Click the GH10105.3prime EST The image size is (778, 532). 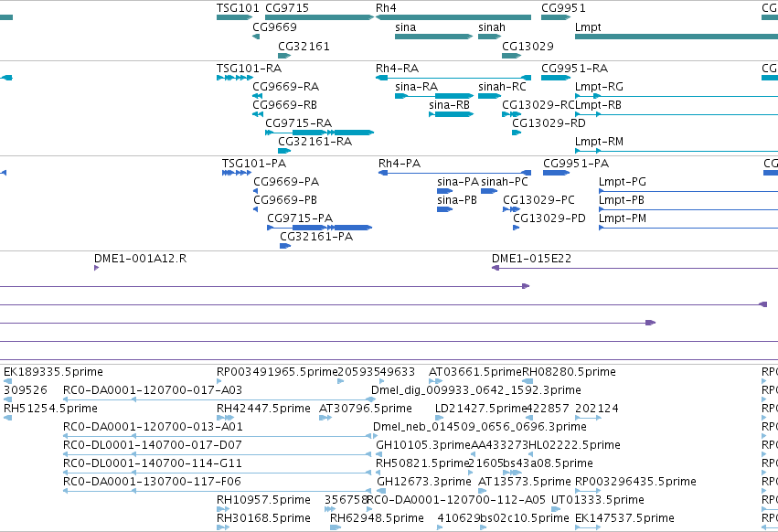[378, 454]
